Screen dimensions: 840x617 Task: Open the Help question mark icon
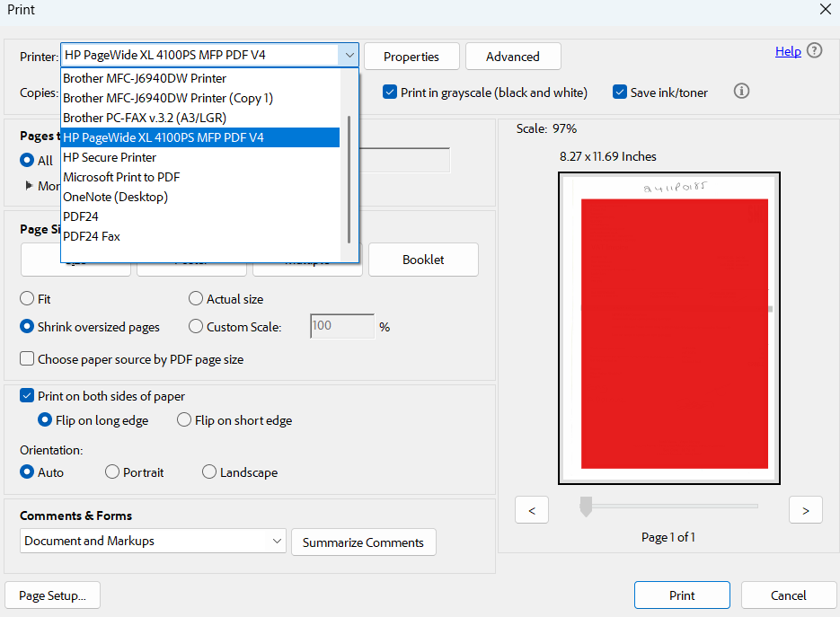point(814,51)
